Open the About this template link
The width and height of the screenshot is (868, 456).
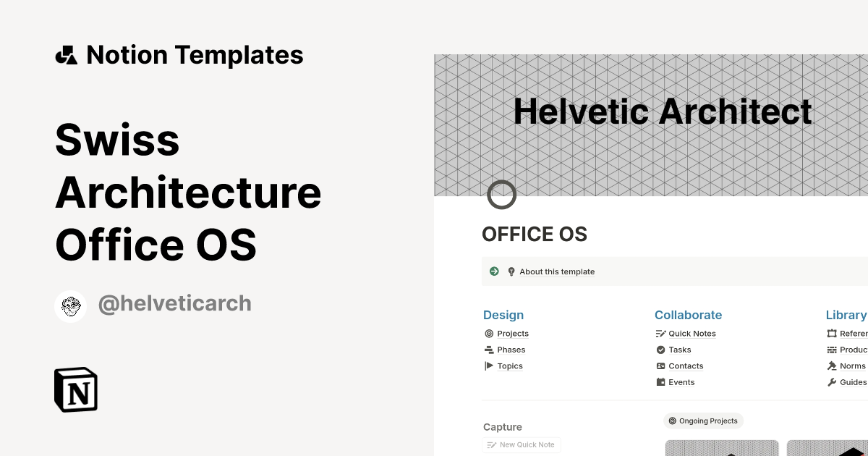coord(557,271)
